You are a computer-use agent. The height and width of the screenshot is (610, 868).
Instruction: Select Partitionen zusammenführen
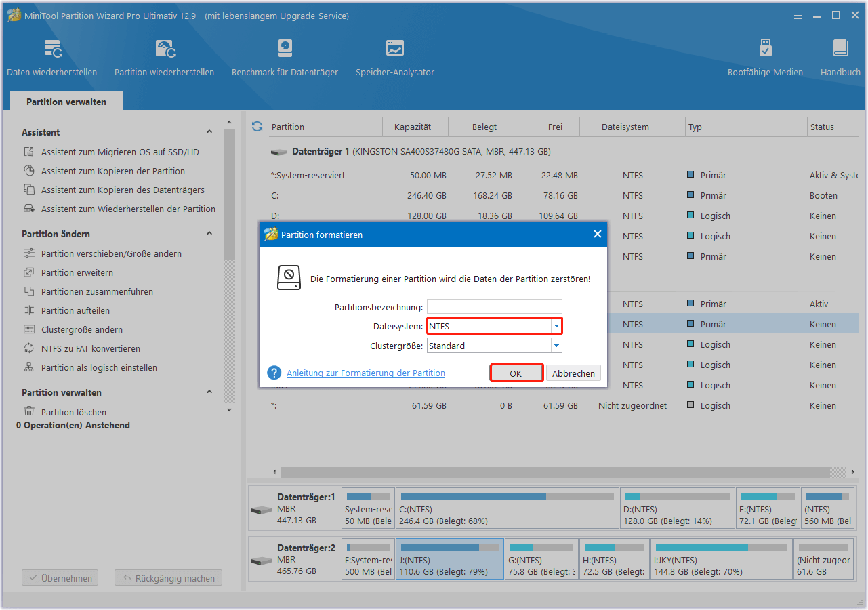click(97, 292)
